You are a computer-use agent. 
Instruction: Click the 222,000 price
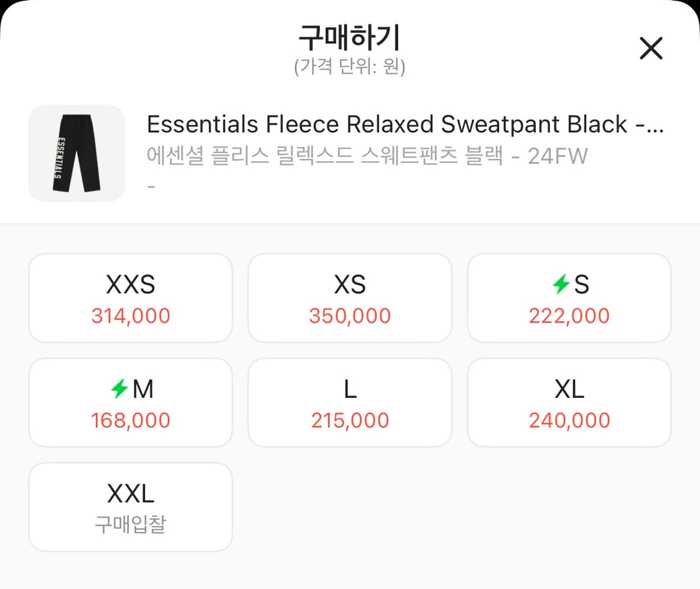pos(569,316)
